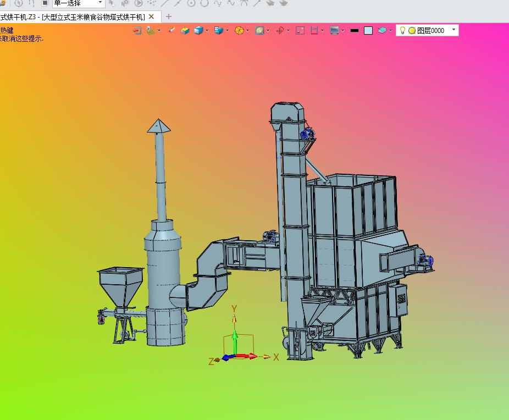Expand arrow beside the orange polygon icon
The height and width of the screenshot is (420, 509).
248,31
